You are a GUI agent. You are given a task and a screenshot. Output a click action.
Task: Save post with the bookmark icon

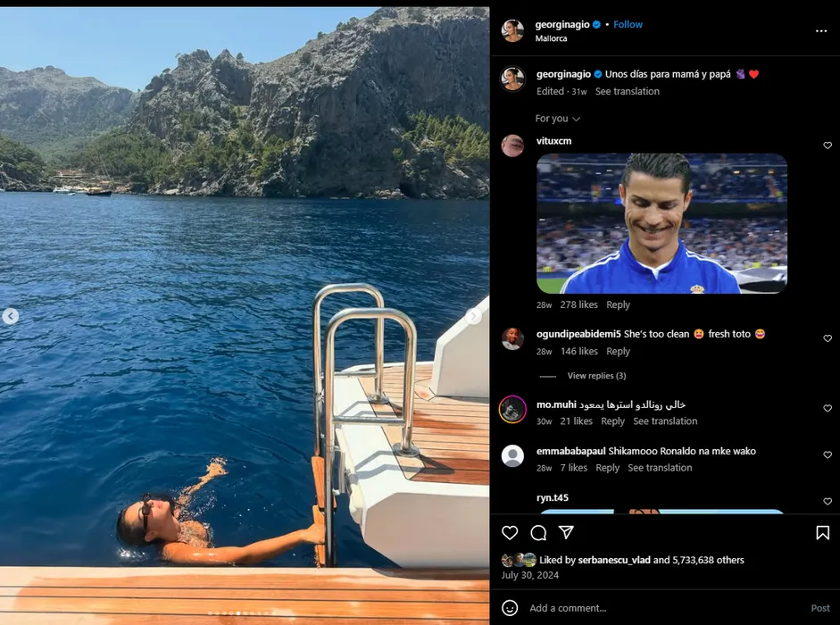click(x=822, y=533)
